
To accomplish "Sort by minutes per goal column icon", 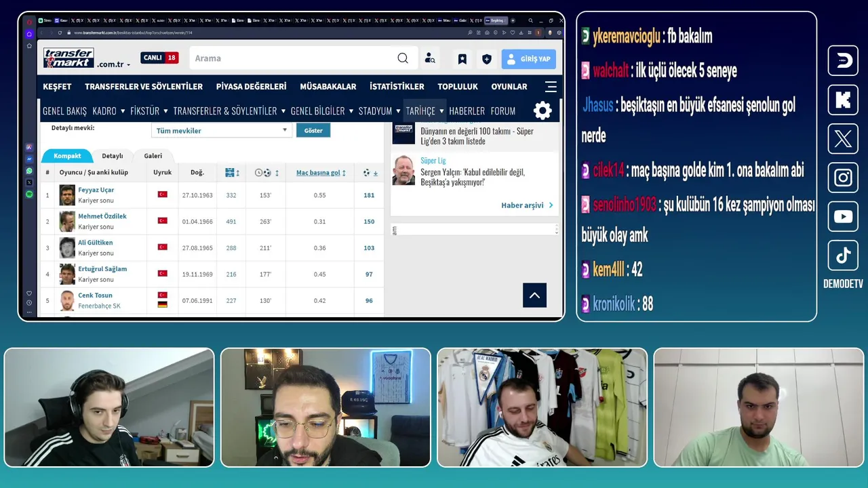I will tap(267, 173).
